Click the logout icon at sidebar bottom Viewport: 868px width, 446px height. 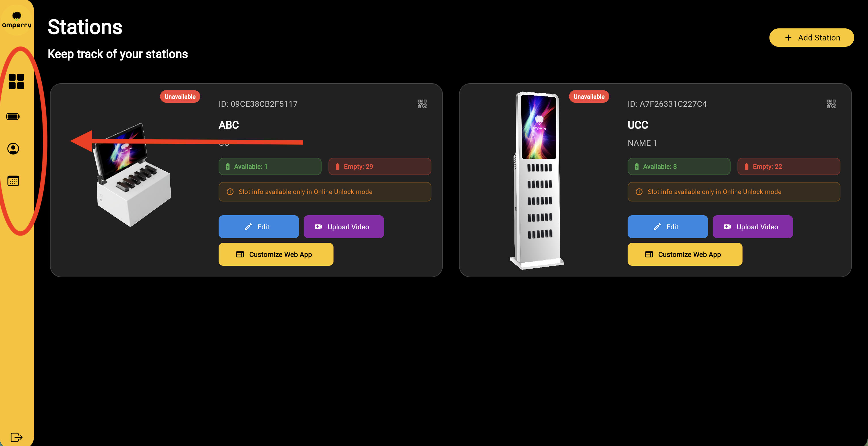pos(16,437)
